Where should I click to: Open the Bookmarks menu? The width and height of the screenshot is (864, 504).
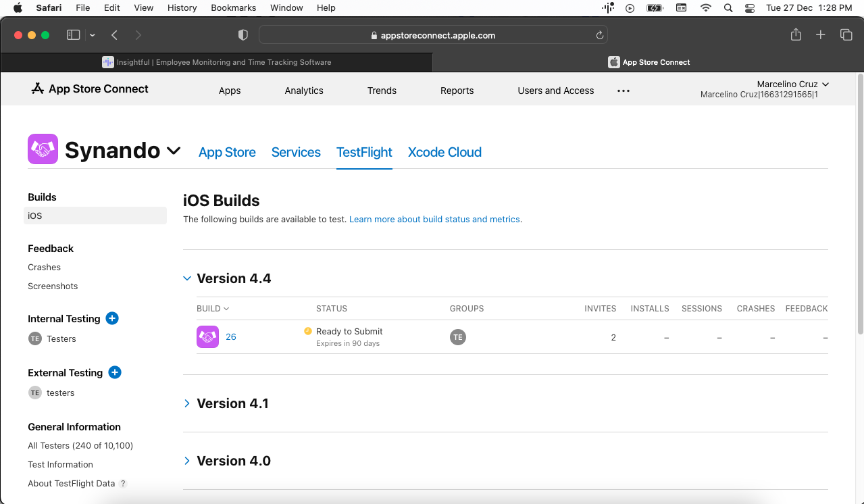tap(234, 7)
